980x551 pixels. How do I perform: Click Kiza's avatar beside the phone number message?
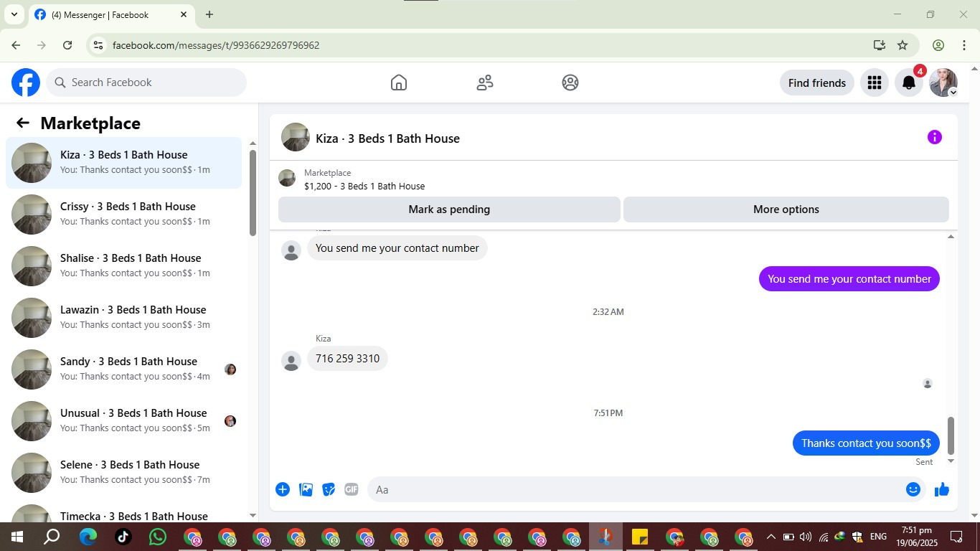[291, 361]
